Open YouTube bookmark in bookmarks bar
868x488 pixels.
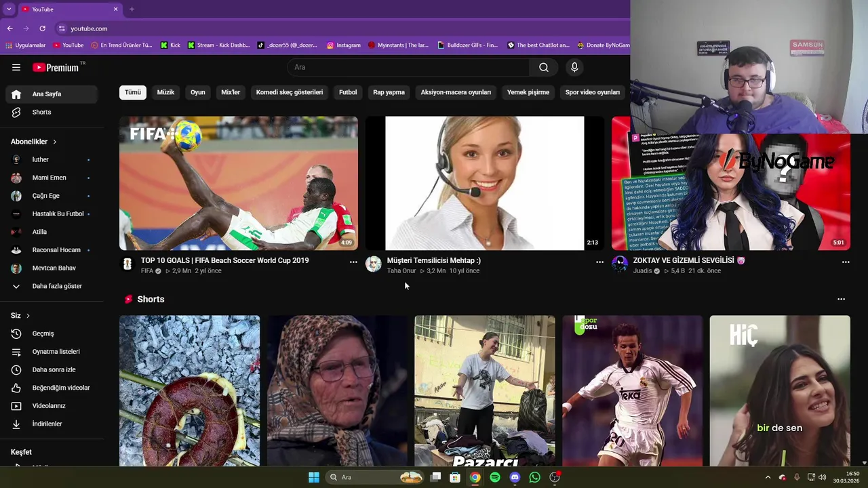pyautogui.click(x=68, y=45)
